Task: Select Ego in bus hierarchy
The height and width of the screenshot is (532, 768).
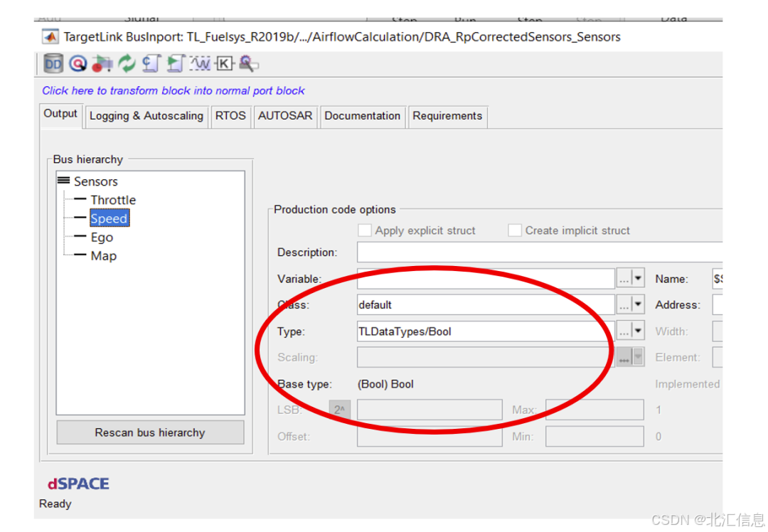Action: tap(102, 237)
